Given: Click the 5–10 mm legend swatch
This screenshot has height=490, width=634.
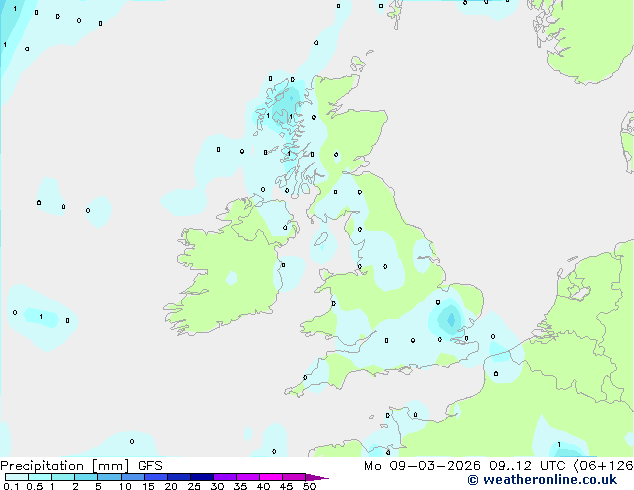Looking at the screenshot, I should click(x=109, y=477).
